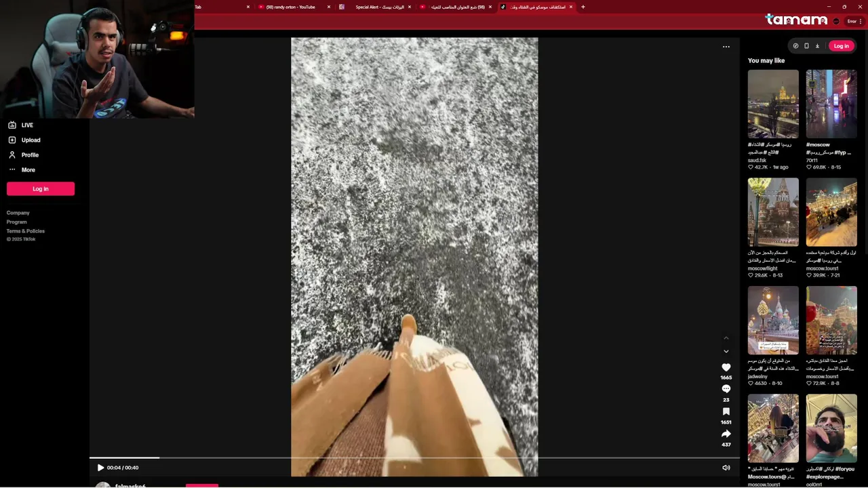868x488 pixels.
Task: Click the '1665' likes count
Action: [x=726, y=378]
